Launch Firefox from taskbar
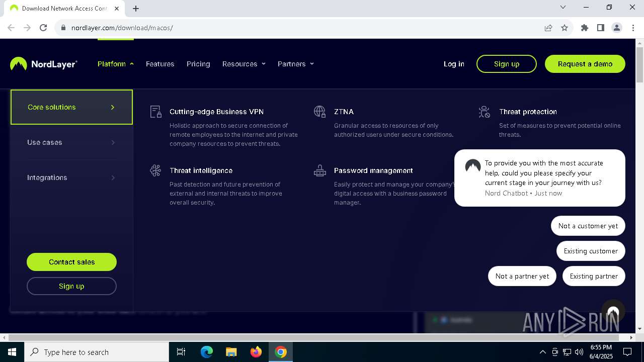 pyautogui.click(x=256, y=352)
